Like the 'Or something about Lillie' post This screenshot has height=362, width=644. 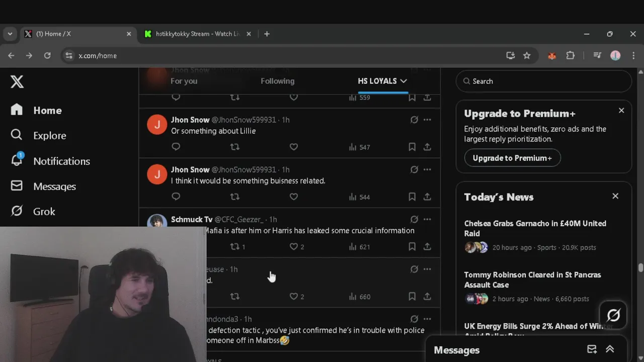click(x=294, y=147)
